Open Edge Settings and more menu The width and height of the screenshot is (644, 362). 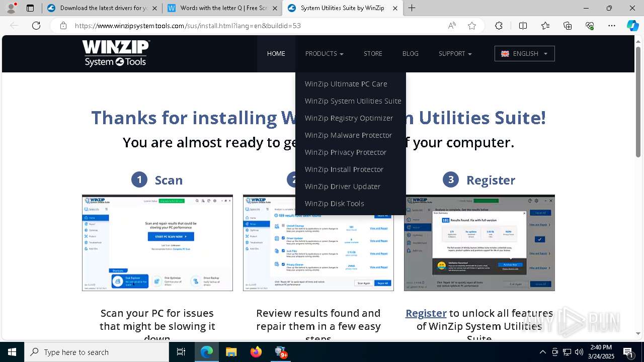(x=612, y=26)
